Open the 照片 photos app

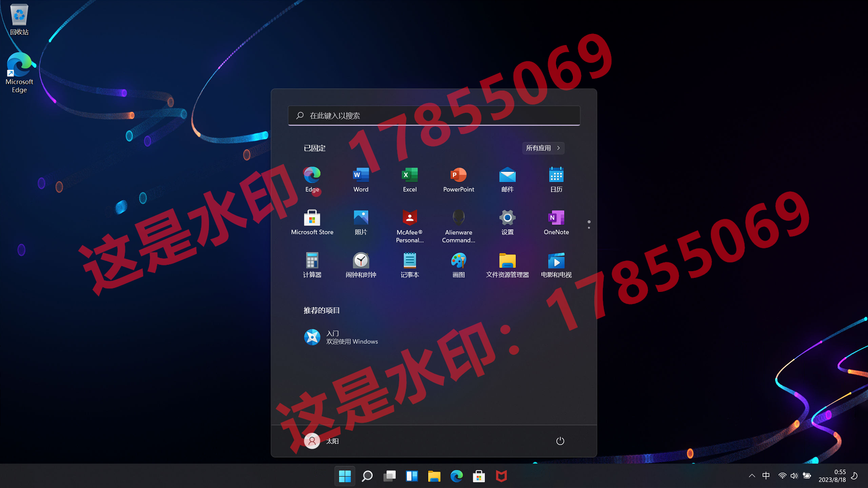click(361, 223)
